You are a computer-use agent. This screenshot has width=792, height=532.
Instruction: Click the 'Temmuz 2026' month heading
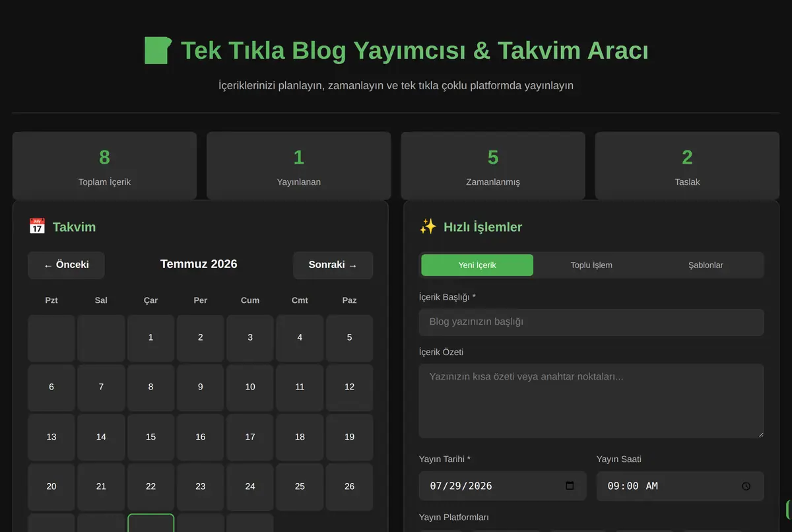tap(199, 264)
